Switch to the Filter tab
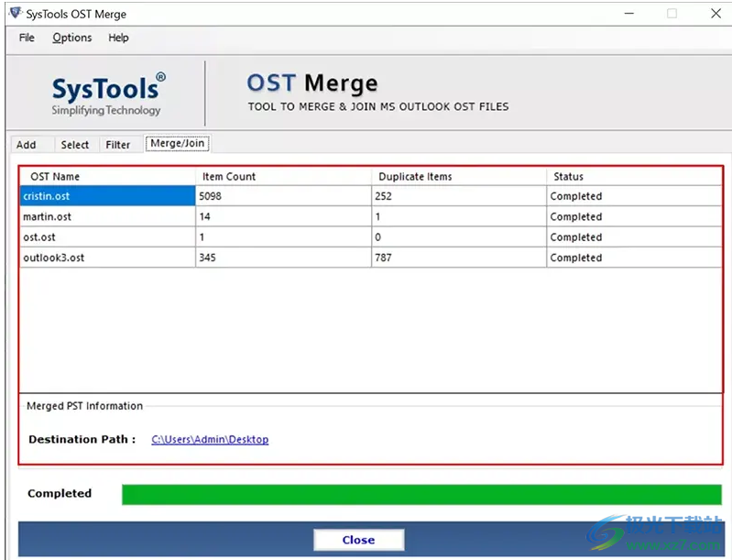 [x=118, y=145]
